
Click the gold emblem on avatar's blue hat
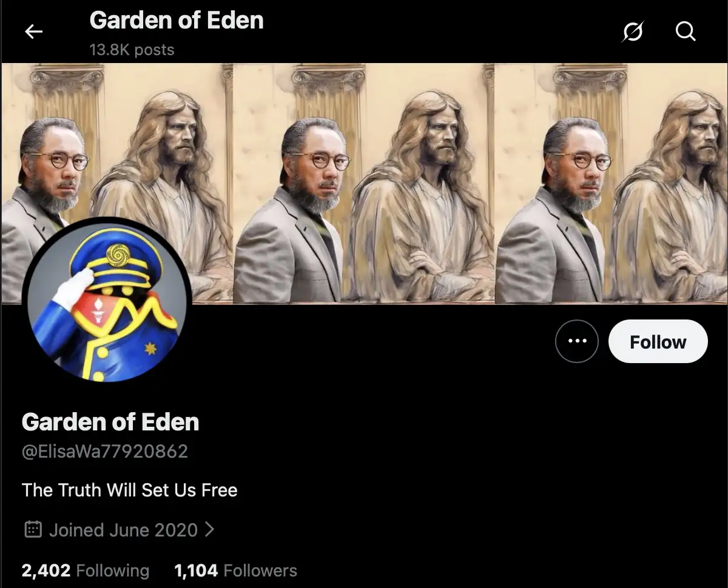(x=118, y=255)
